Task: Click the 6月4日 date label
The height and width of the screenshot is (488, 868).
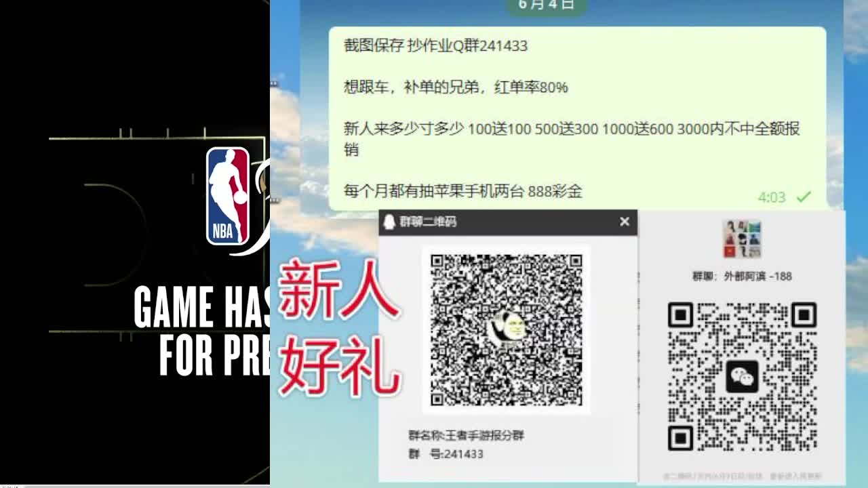Action: click(x=546, y=5)
